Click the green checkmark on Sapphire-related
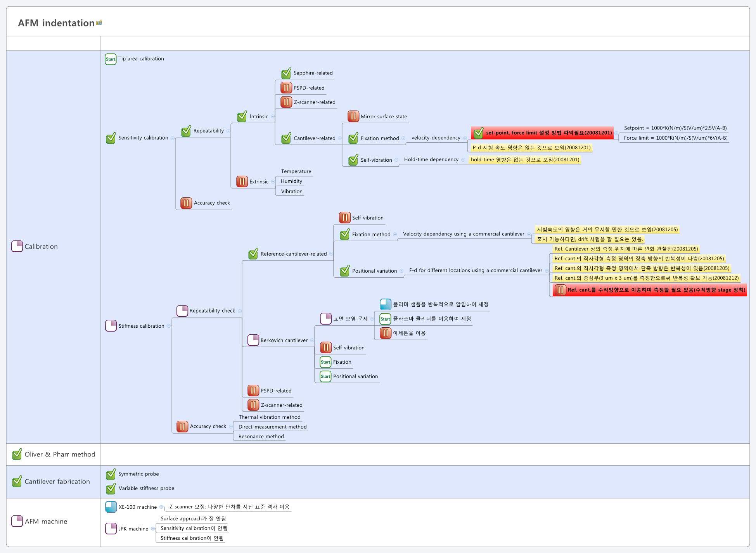This screenshot has height=553, width=756. point(286,73)
